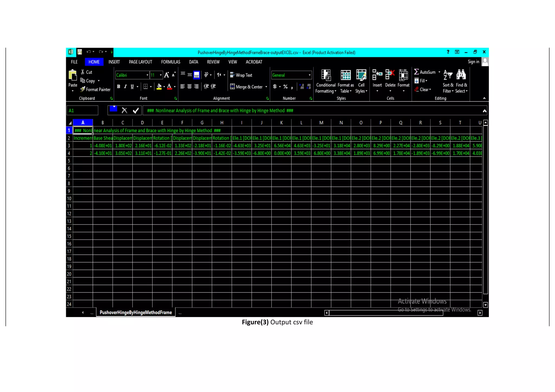Click the horizontal scrollbar thumb
The width and height of the screenshot is (555, 392).
tap(386, 313)
